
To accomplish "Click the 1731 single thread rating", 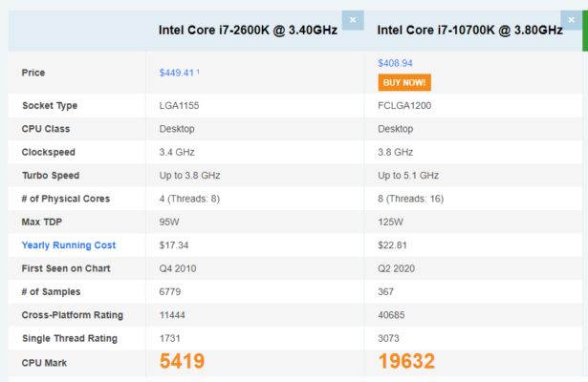I will (x=170, y=338).
